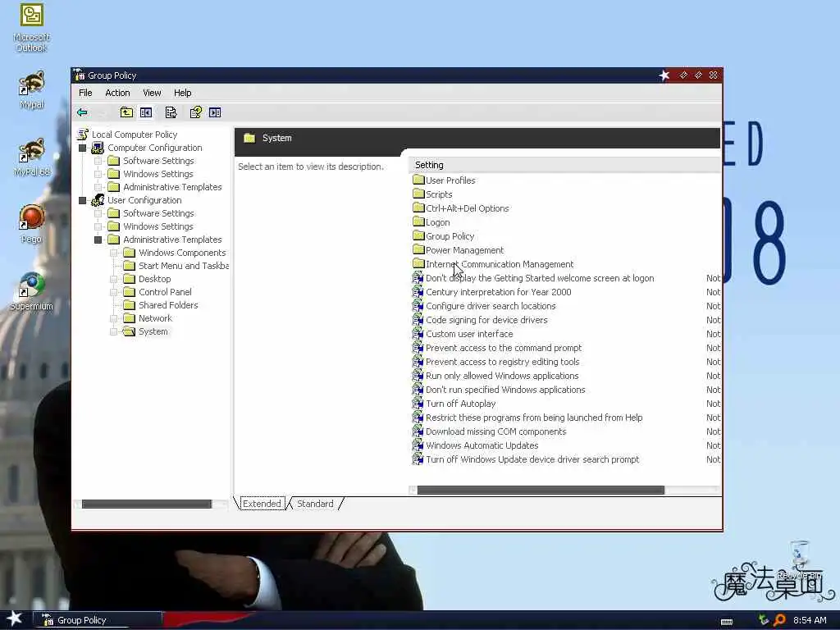Expand the Control Panel node
This screenshot has width=840, height=630.
(x=113, y=293)
